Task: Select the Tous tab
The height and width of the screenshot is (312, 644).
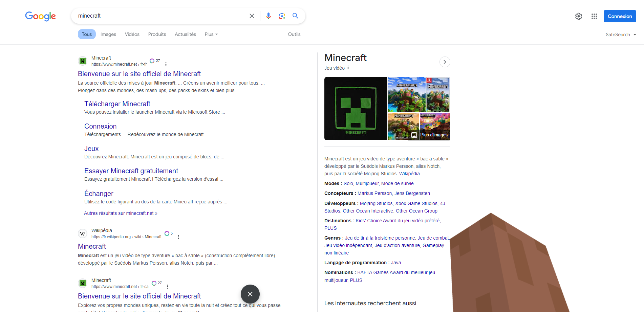Action: tap(87, 34)
